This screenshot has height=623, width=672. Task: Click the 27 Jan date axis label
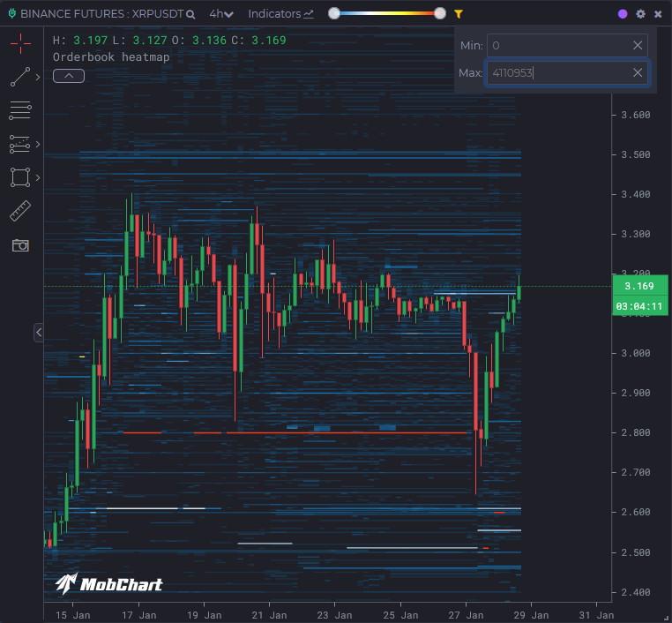[x=466, y=615]
